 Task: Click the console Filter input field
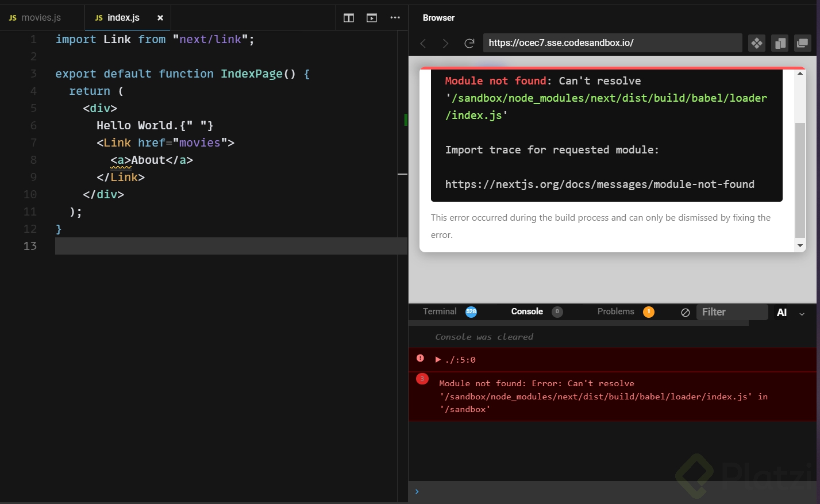[731, 312]
